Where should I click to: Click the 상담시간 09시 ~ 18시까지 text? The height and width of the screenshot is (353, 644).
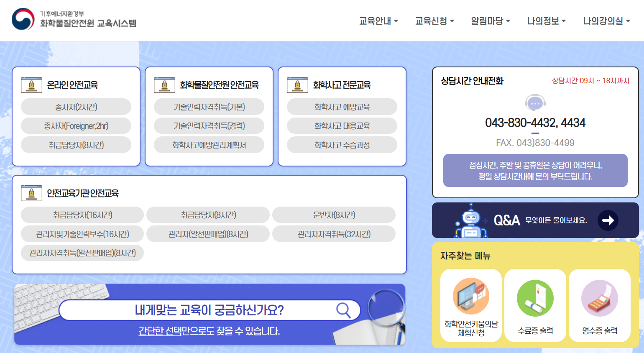pos(591,81)
